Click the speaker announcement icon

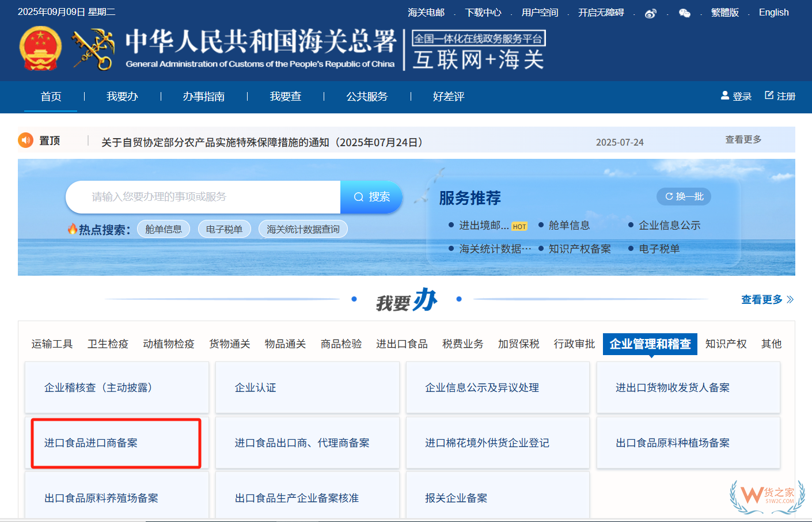click(x=26, y=140)
